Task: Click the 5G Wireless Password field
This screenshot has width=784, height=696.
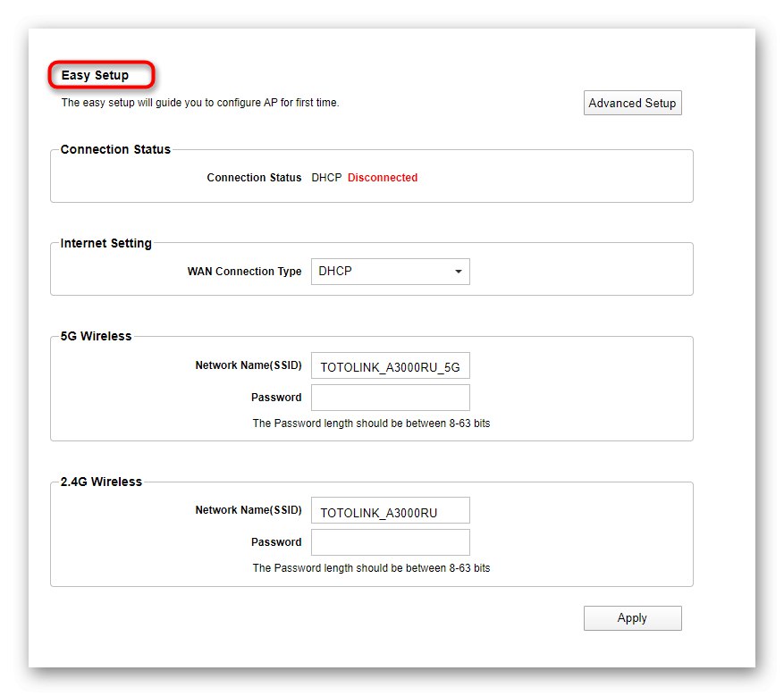Action: (390, 398)
